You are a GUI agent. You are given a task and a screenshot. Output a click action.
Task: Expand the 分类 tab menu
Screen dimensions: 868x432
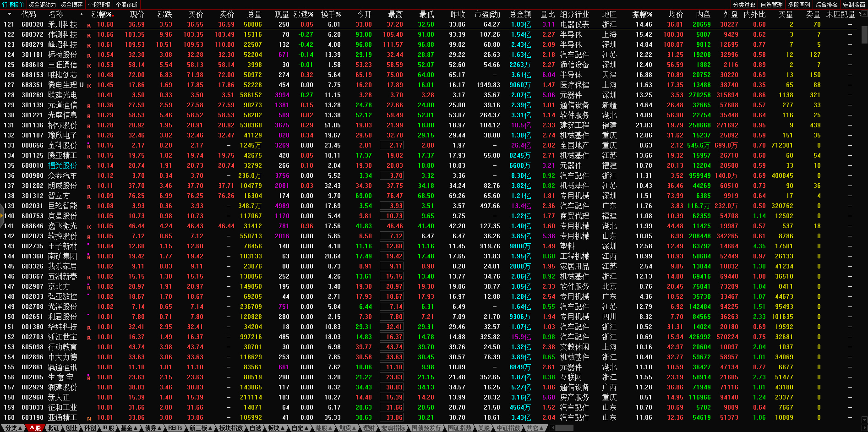[x=13, y=428]
